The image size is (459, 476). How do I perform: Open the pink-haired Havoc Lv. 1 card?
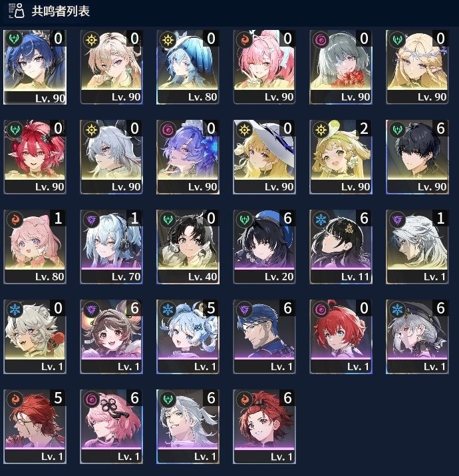click(x=111, y=427)
